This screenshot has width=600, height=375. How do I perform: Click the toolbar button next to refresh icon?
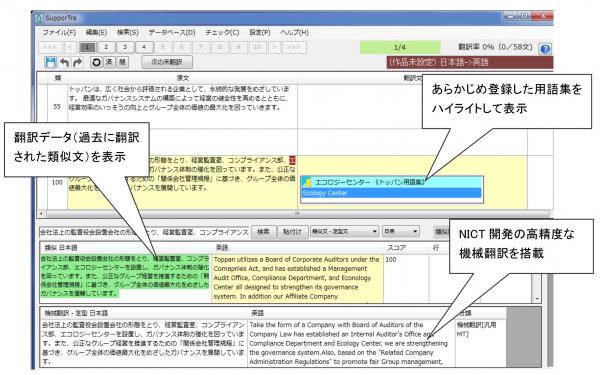pos(109,62)
